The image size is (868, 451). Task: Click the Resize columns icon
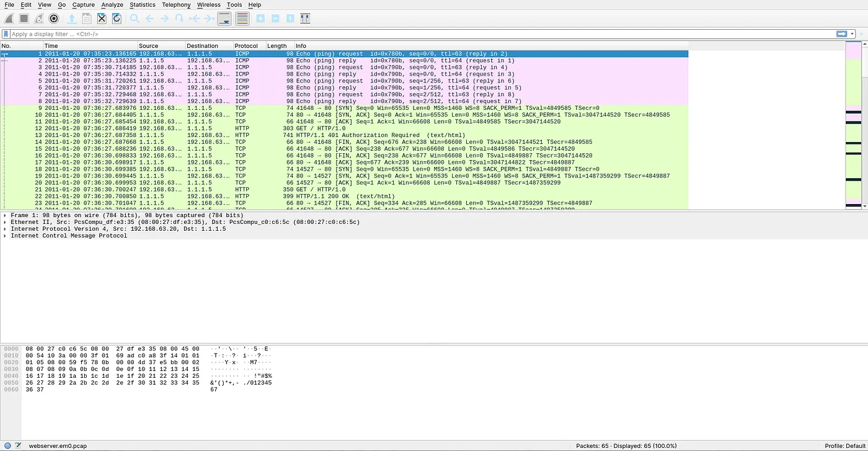point(305,19)
